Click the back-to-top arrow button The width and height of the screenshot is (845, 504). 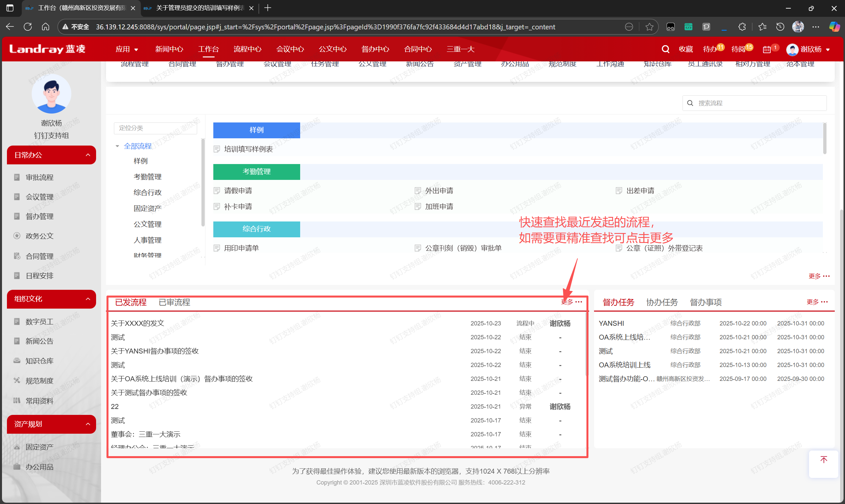(x=823, y=459)
